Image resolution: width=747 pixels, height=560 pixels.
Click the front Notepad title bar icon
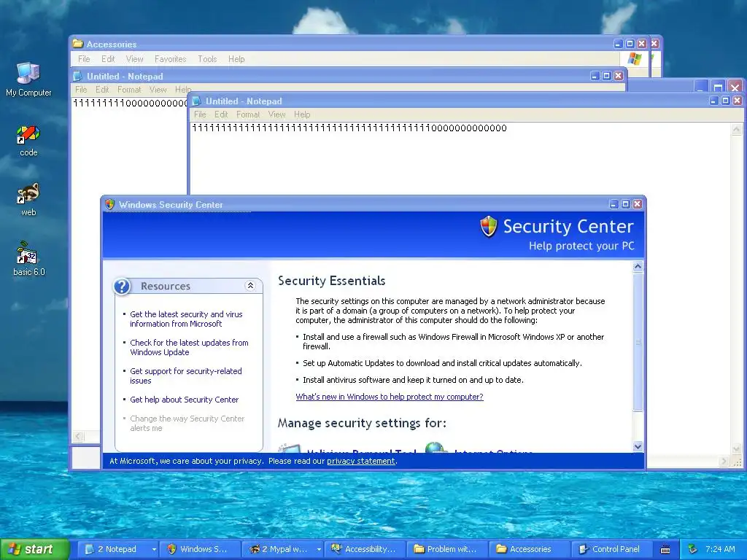point(197,101)
